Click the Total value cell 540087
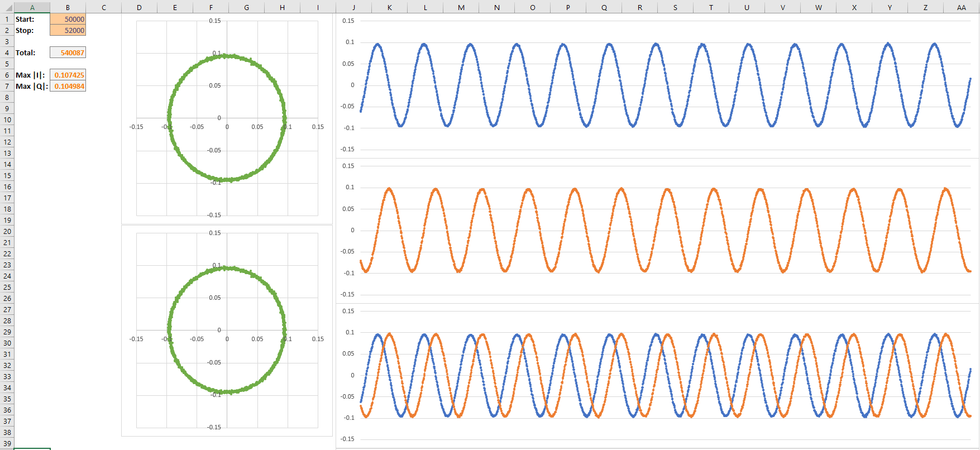 (x=68, y=52)
